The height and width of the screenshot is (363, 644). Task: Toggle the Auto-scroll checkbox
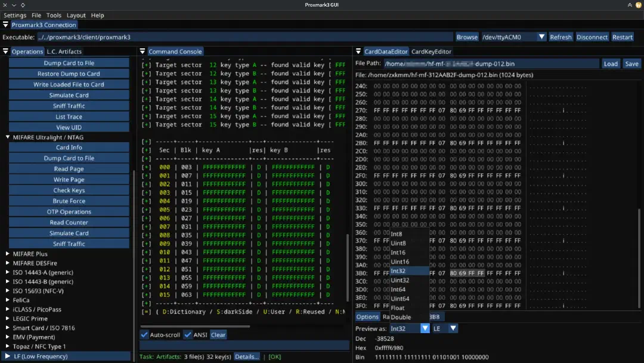click(x=144, y=334)
